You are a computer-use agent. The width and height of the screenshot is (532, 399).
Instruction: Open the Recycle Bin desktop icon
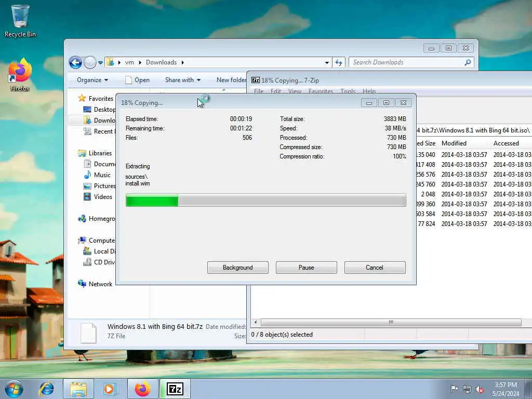click(20, 21)
